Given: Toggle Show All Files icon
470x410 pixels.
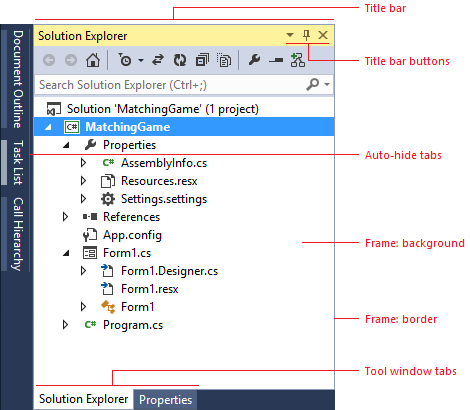Looking at the screenshot, I should (x=224, y=60).
